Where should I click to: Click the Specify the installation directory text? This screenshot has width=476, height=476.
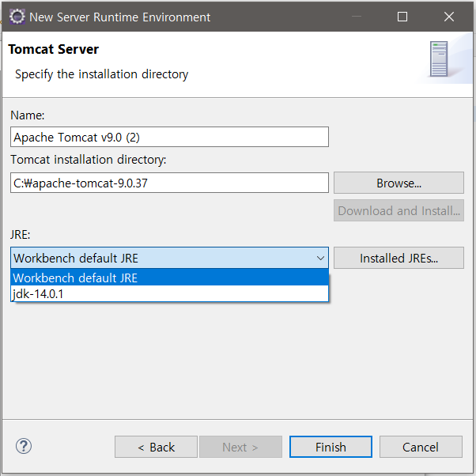pyautogui.click(x=102, y=74)
